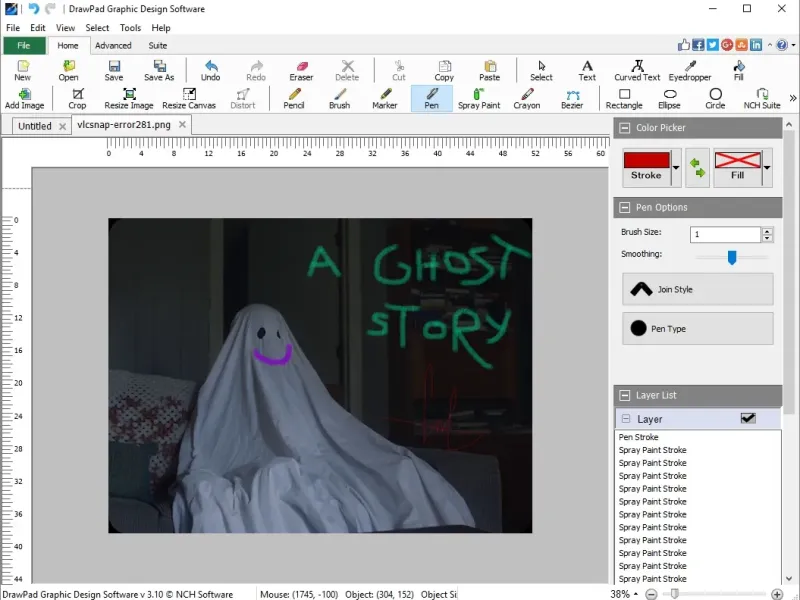Open the File menu
The width and height of the screenshot is (800, 600).
coord(13,28)
